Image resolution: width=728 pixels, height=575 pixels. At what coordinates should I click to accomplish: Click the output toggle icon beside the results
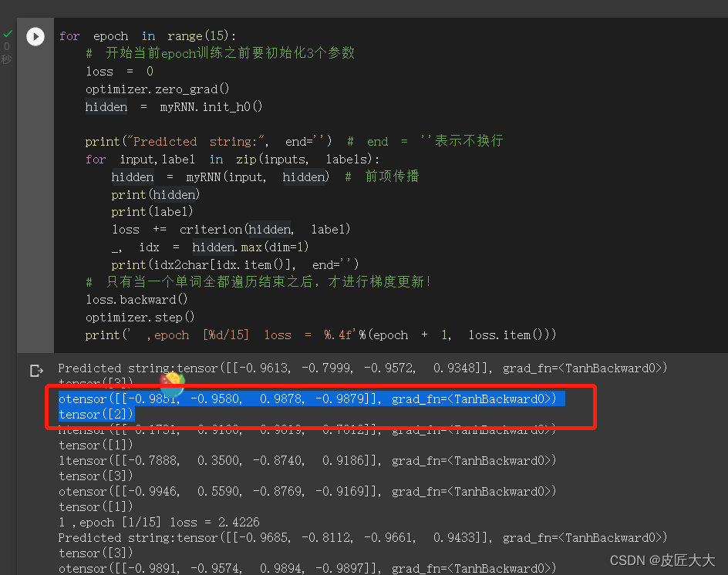point(36,371)
